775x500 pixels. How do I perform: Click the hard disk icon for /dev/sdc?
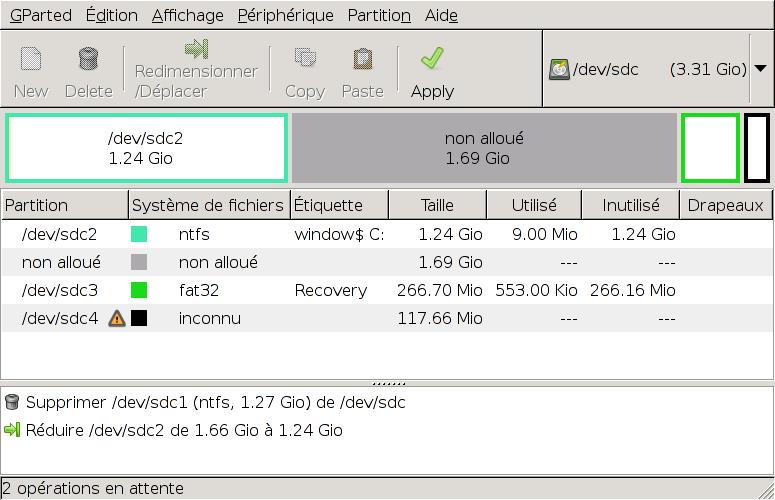click(559, 70)
